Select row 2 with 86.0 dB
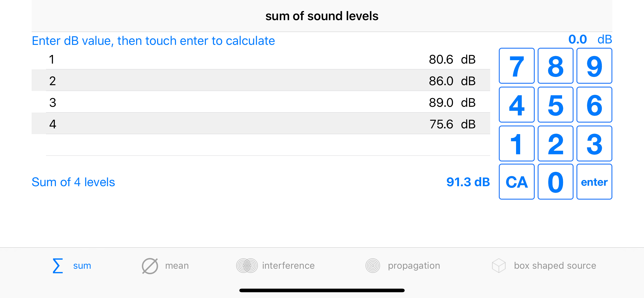 pos(261,80)
